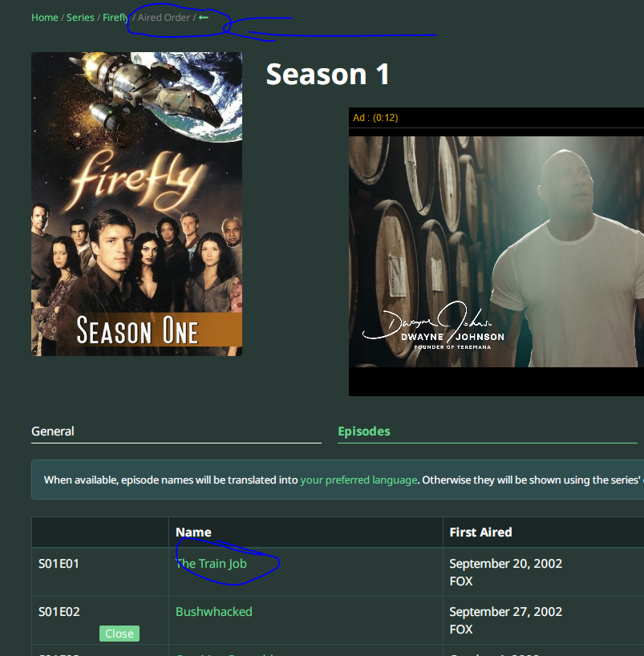Viewport: 644px width, 656px height.
Task: Select the Aired Order breadcrumb text
Action: (164, 18)
